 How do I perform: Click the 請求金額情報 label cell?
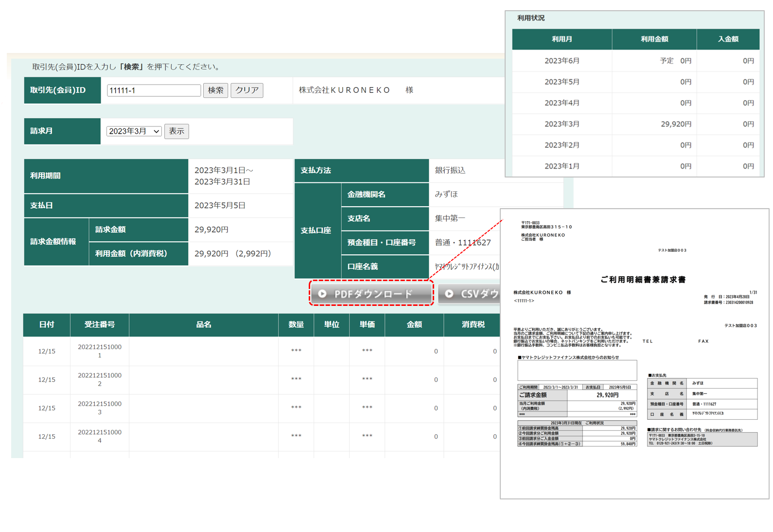[56, 242]
